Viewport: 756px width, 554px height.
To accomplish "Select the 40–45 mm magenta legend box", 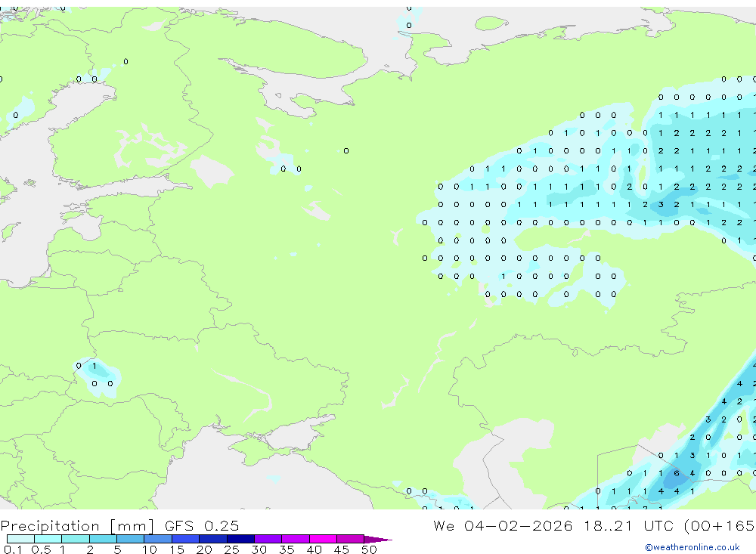I will click(x=323, y=539).
